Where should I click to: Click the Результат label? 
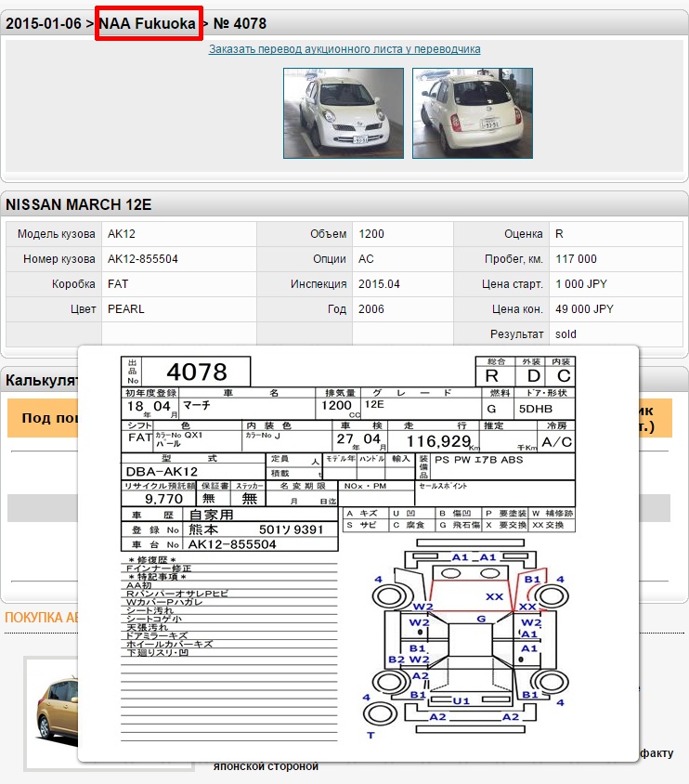coord(516,334)
